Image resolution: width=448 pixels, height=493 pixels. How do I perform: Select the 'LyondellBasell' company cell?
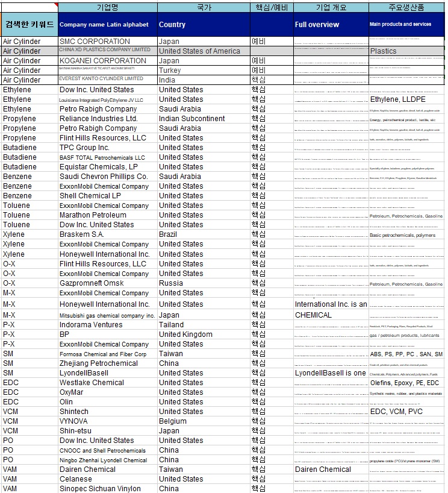pos(108,373)
